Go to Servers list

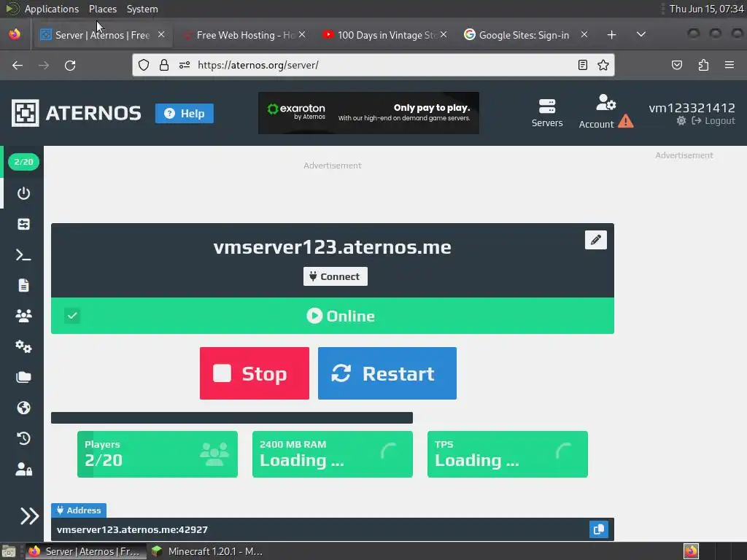point(547,113)
